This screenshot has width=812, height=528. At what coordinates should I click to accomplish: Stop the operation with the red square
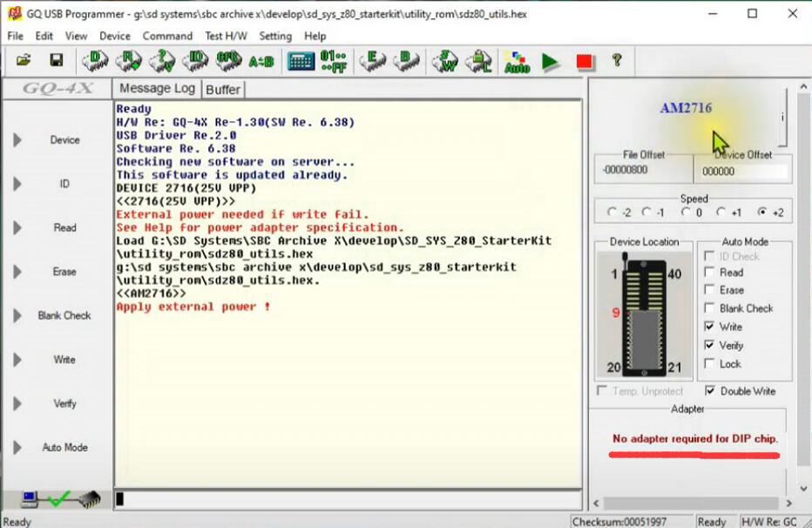[584, 62]
